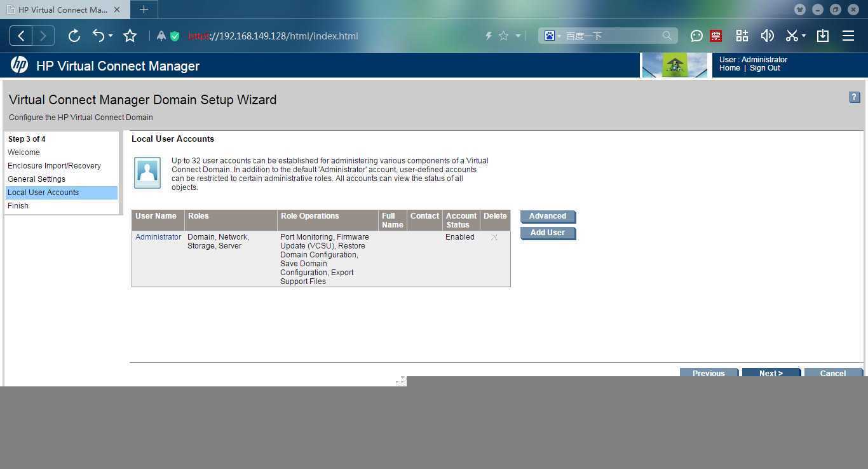
Task: Open a new tab with plus button
Action: [x=144, y=10]
